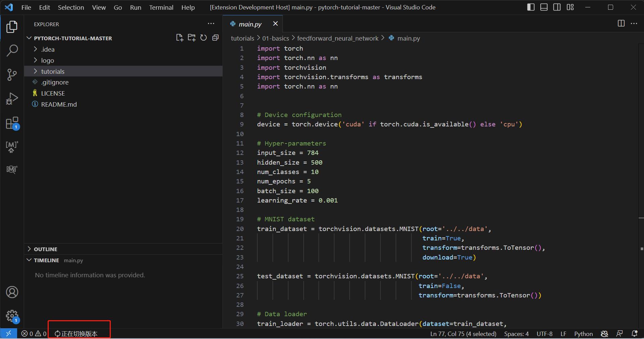Open the View menu
This screenshot has width=644, height=339.
[99, 7]
